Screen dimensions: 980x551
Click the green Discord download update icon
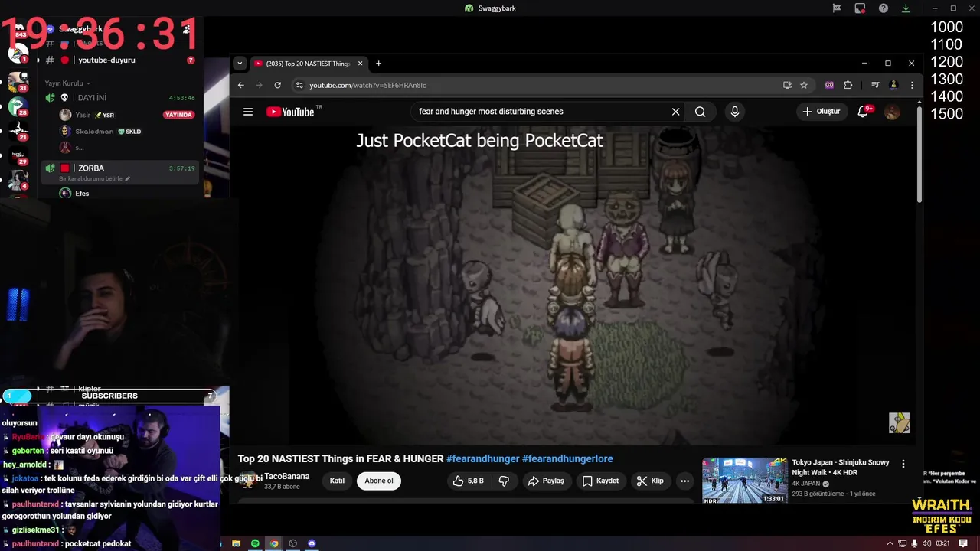point(906,8)
